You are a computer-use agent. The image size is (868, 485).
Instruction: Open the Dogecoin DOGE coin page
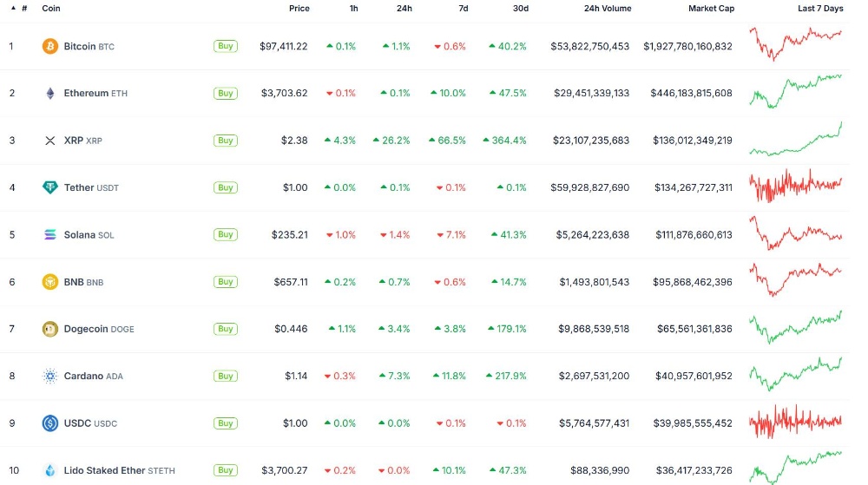(99, 329)
